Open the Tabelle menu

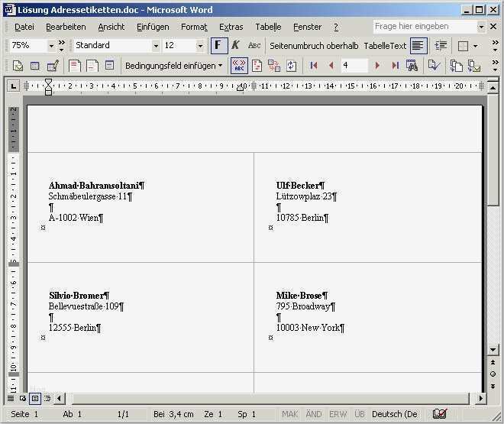pos(268,27)
